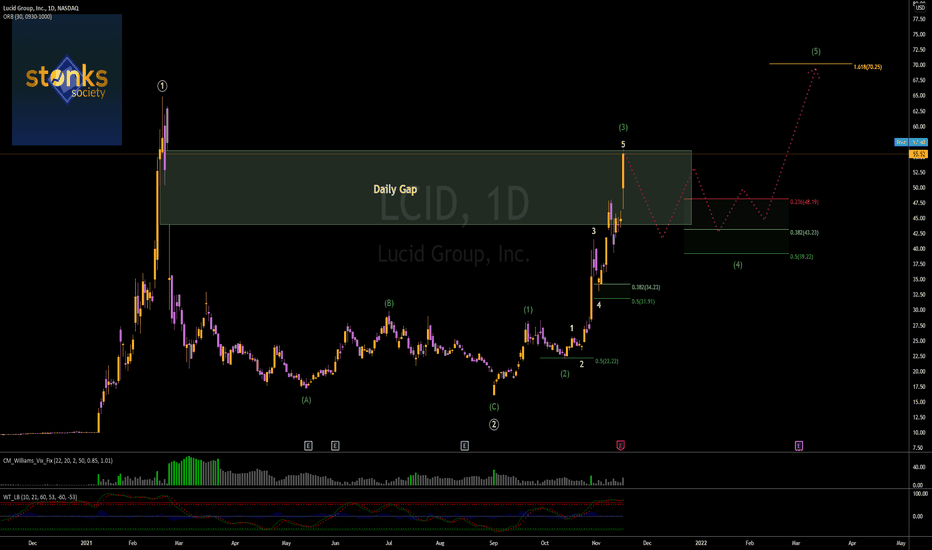
Task: Click the 2022 label on time axis
Action: (x=701, y=543)
